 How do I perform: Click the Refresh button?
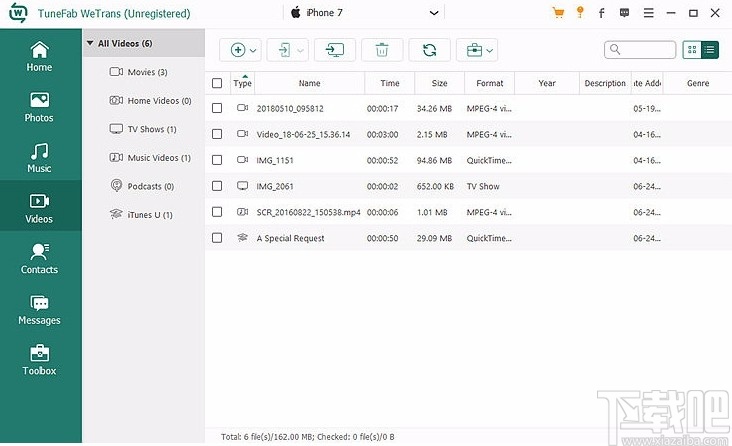429,50
